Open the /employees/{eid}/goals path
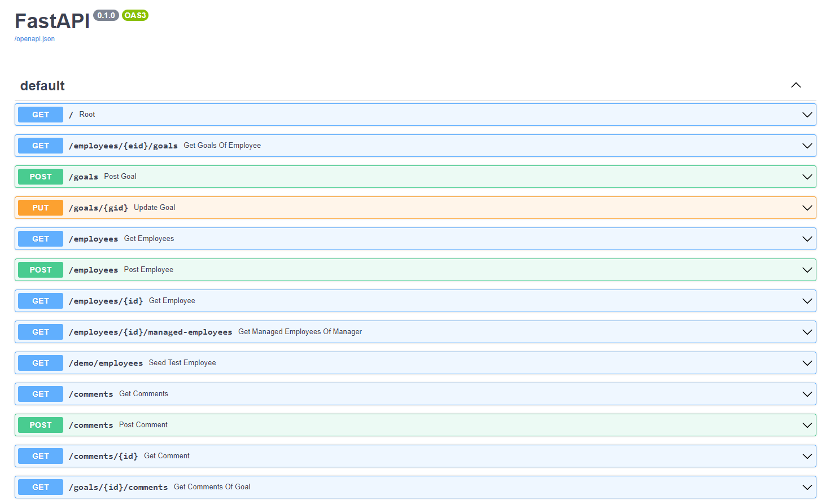826x504 pixels. point(123,146)
